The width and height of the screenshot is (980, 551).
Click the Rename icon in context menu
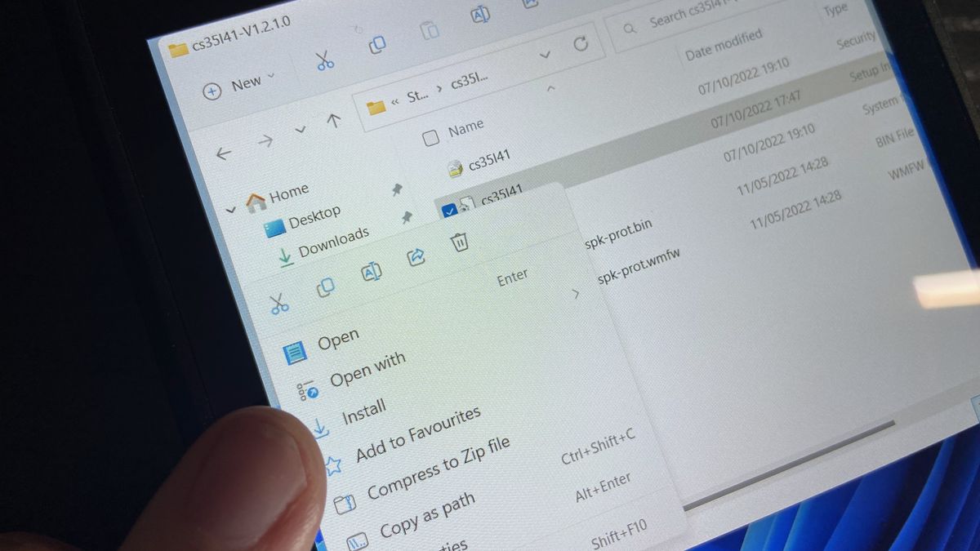371,272
